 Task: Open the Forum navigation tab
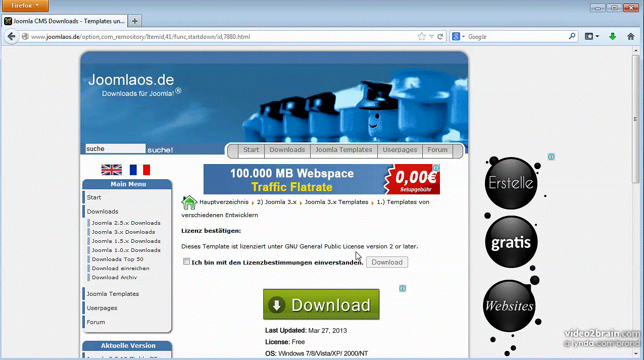[437, 150]
